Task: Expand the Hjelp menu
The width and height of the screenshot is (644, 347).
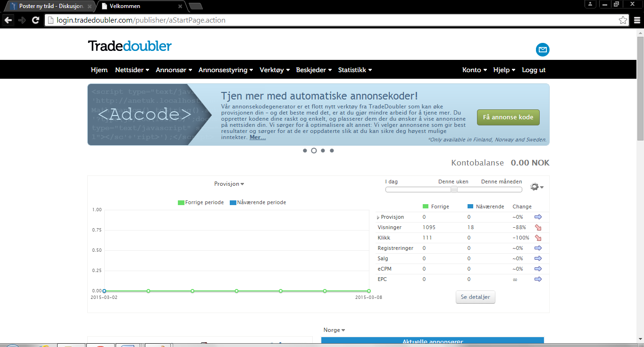Action: 504,70
